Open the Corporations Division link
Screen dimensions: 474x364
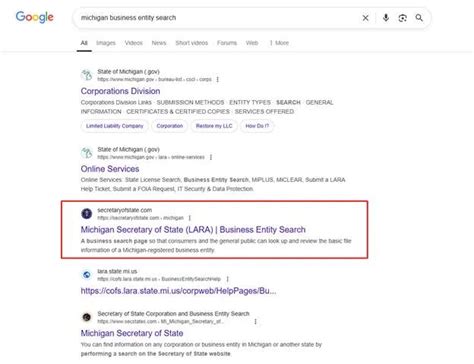tap(120, 91)
